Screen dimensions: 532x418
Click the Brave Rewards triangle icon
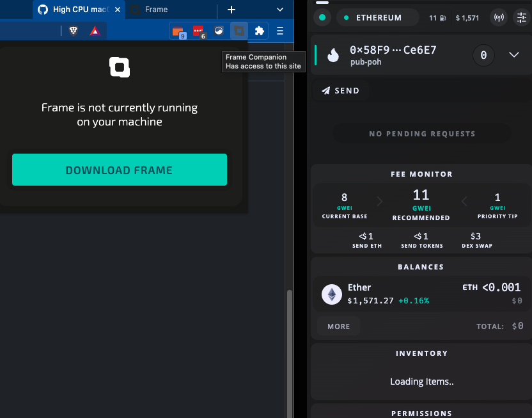coord(95,31)
